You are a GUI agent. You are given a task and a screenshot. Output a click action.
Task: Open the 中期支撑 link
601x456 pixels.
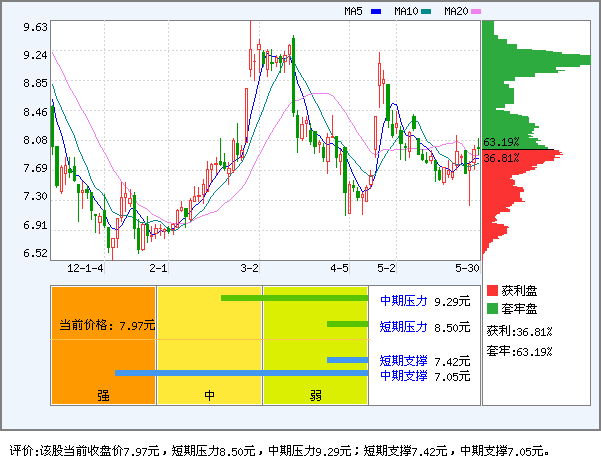(404, 375)
